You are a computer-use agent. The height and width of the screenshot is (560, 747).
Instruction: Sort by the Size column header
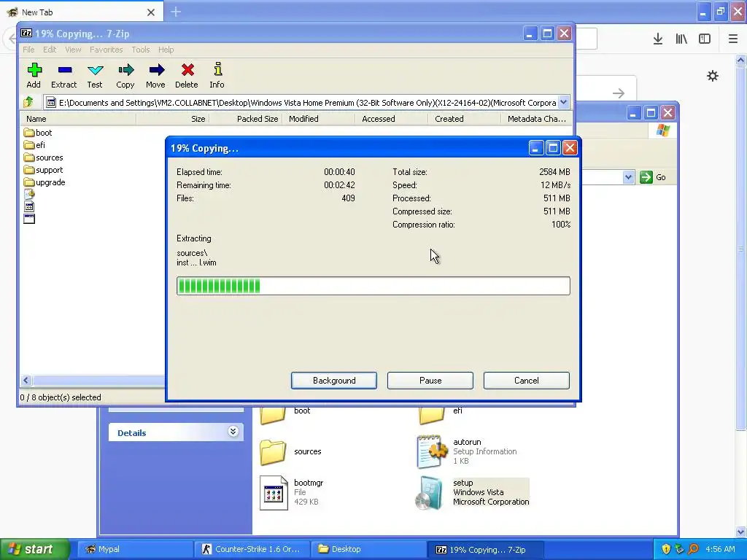(172, 119)
